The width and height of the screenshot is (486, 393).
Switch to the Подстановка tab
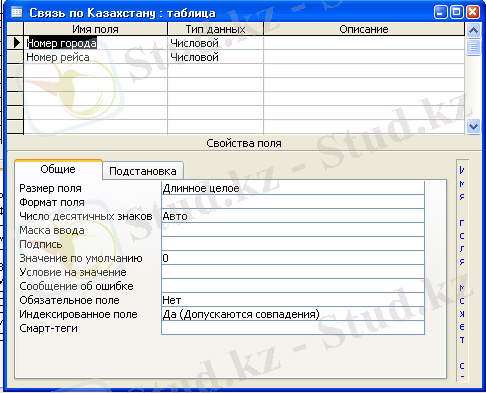point(143,171)
